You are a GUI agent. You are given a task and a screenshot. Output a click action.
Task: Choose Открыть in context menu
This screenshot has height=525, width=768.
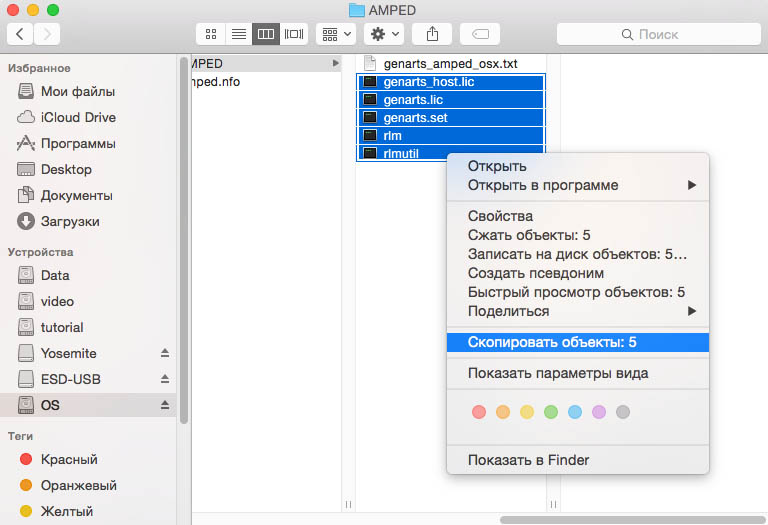(x=578, y=166)
